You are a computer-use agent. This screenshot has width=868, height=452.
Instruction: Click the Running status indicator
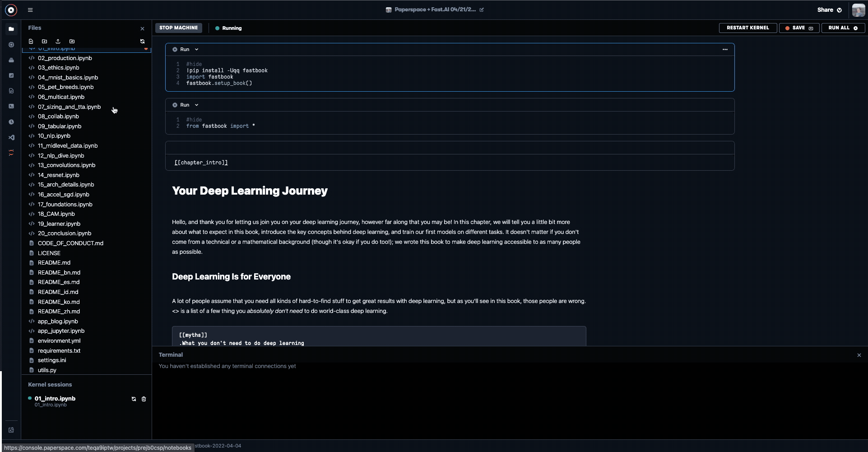tap(228, 28)
